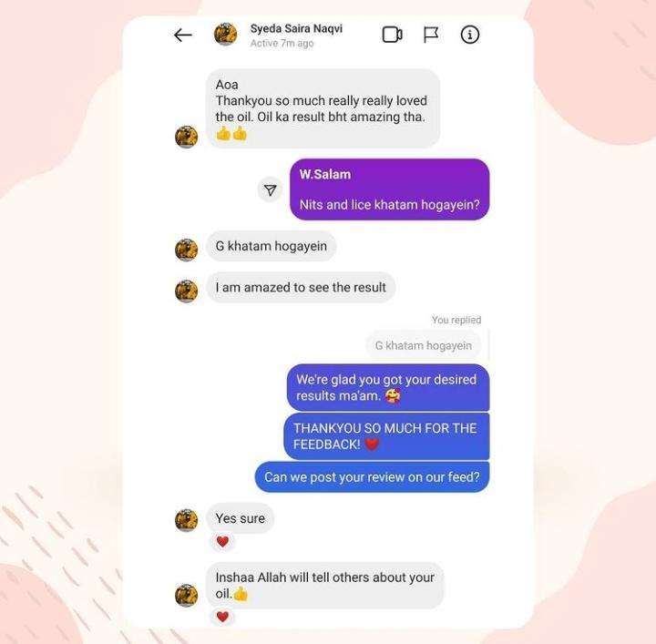
Task: Select the Aoa Thankyou so much message
Action: 323,108
